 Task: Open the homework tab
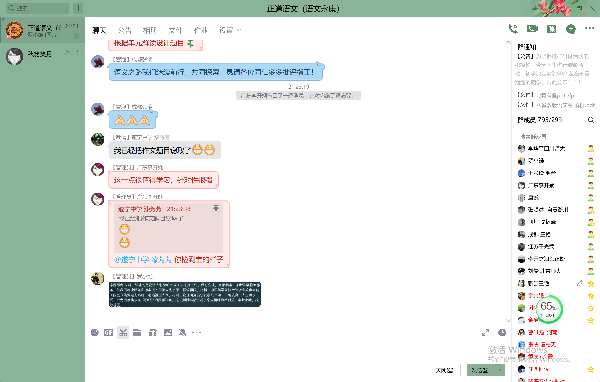[x=201, y=30]
